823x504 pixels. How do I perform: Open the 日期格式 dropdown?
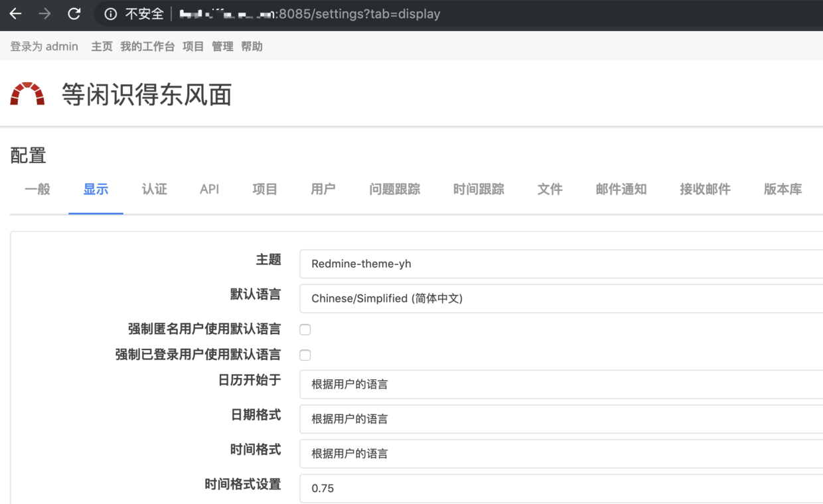pyautogui.click(x=561, y=419)
